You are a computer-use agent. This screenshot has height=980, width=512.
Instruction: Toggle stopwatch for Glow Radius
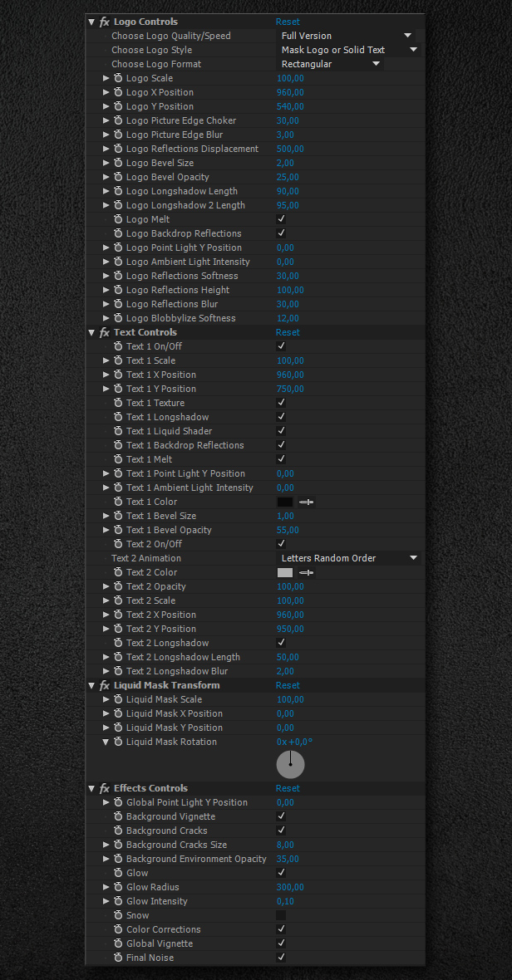click(x=118, y=887)
